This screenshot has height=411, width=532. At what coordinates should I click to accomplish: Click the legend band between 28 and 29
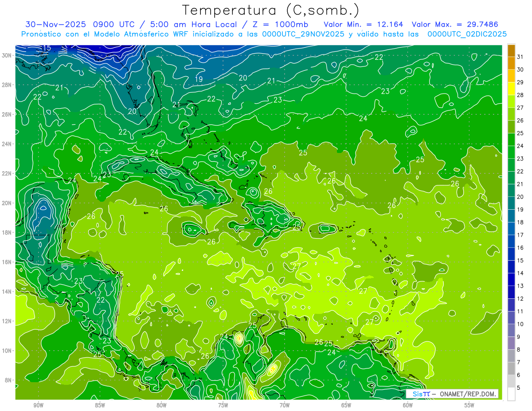pyautogui.click(x=512, y=89)
